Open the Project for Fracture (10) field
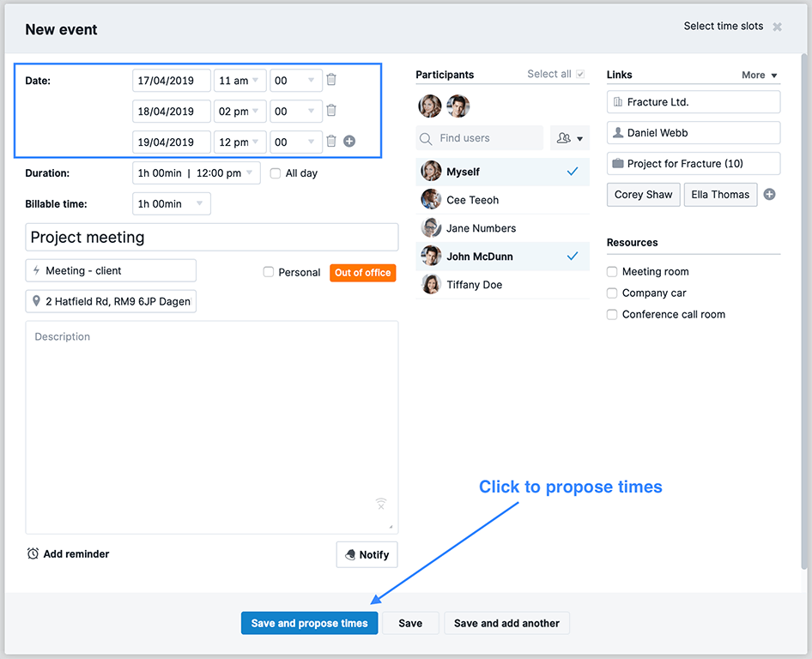 694,164
